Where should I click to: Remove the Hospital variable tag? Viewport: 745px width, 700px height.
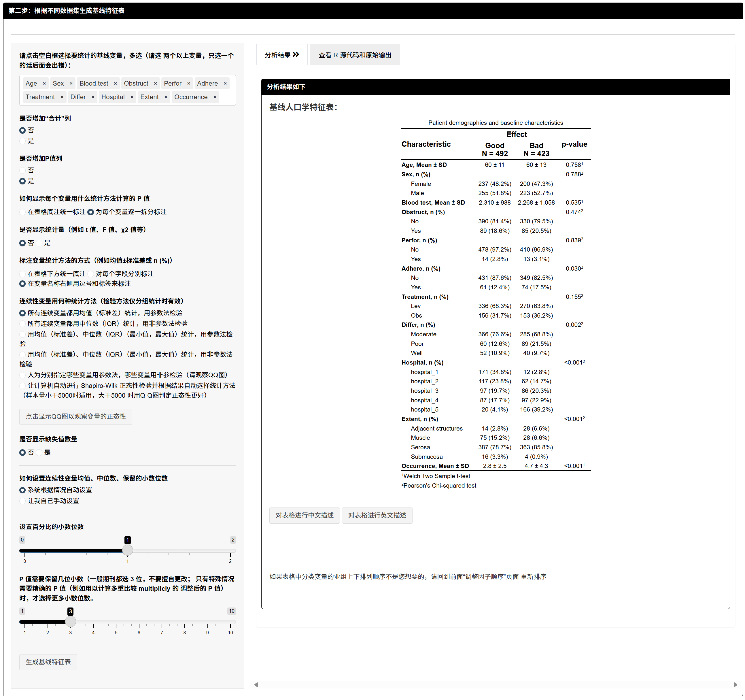click(132, 97)
